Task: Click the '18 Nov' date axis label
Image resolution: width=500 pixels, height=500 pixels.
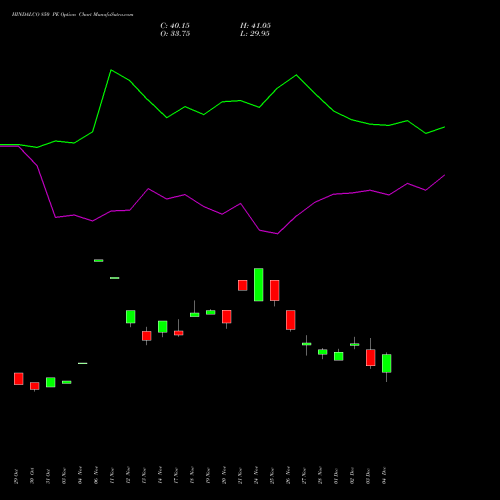Action: [192, 476]
